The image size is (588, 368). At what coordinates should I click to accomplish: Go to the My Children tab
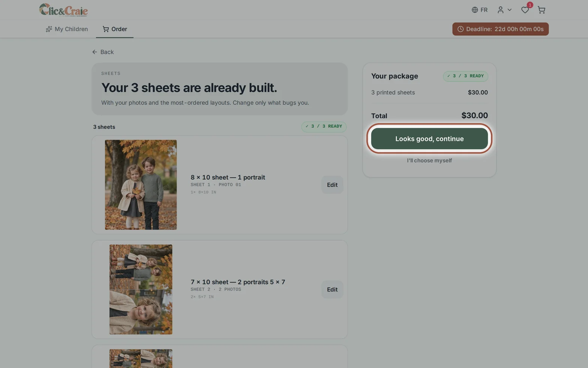[x=67, y=29]
